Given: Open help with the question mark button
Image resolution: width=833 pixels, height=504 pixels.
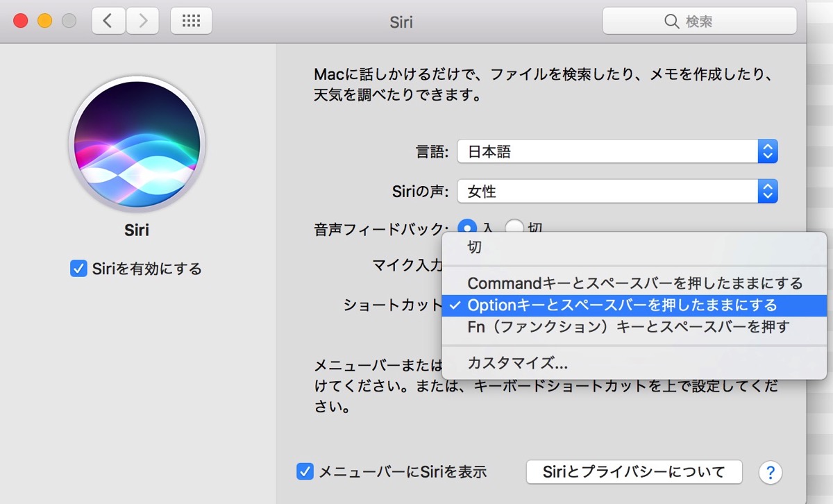Looking at the screenshot, I should (x=771, y=473).
